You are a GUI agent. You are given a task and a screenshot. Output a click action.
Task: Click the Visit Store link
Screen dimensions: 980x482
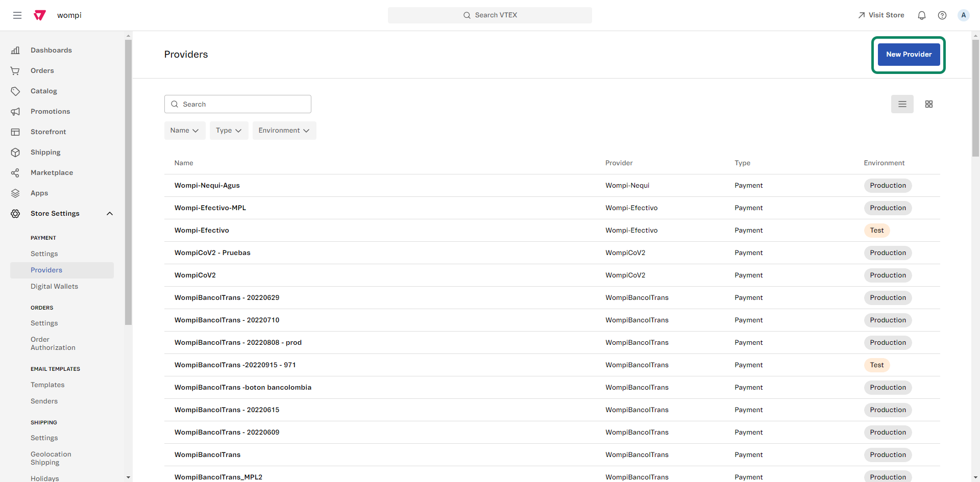tap(881, 15)
